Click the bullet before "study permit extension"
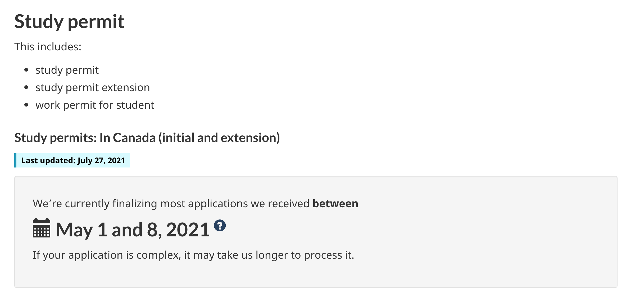Screen dimensions: 644x300 [26, 87]
